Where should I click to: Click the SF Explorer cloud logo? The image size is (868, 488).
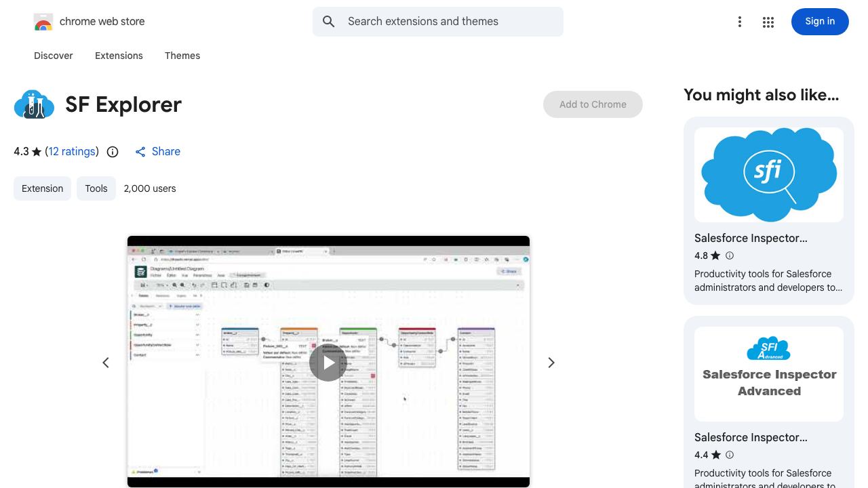[x=34, y=104]
